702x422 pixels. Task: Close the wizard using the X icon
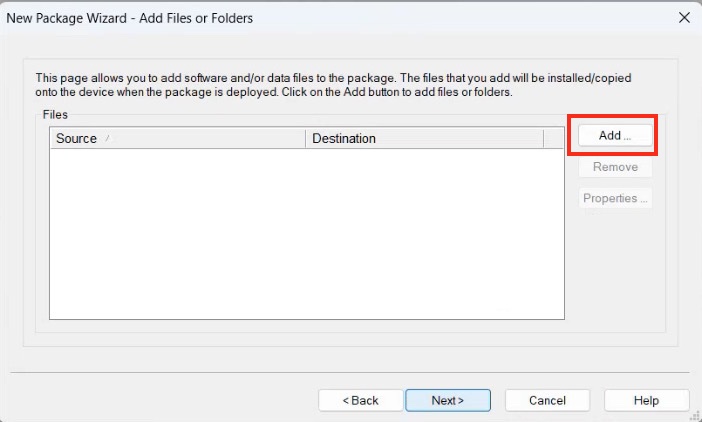click(x=684, y=17)
